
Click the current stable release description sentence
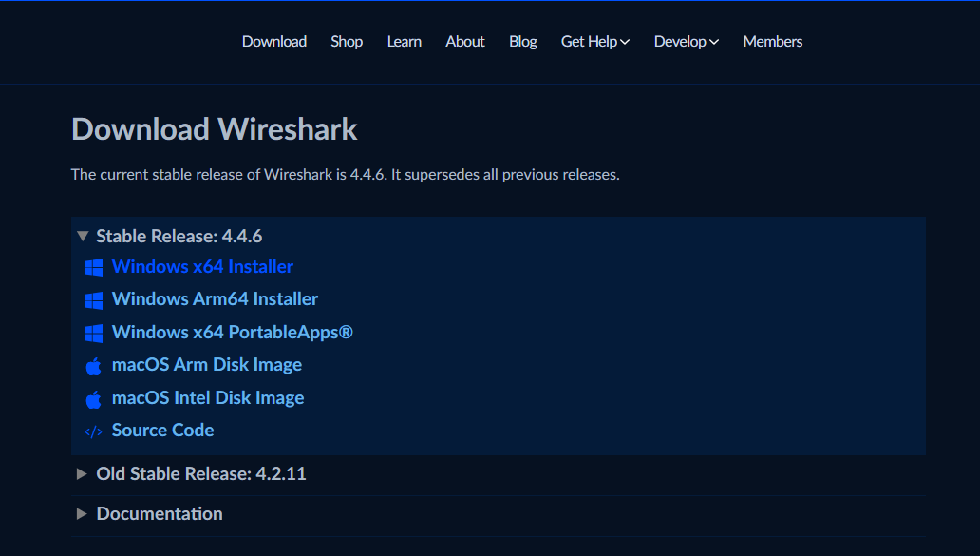(345, 175)
